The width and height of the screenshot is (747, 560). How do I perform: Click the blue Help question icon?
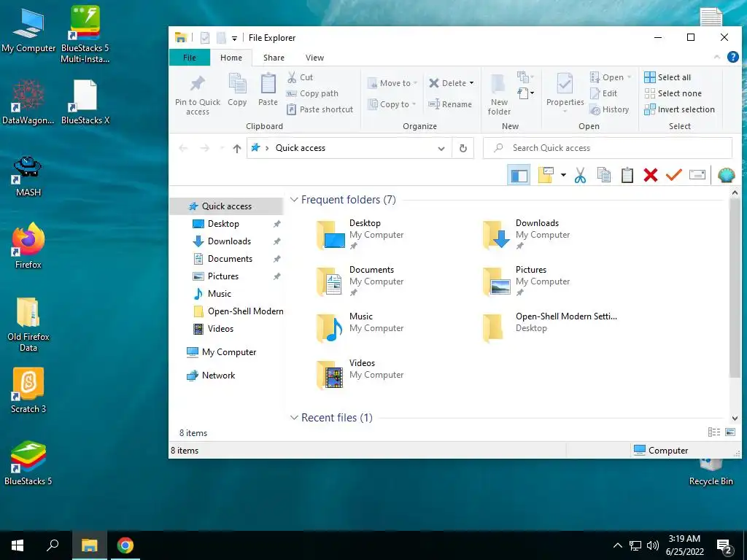pos(732,57)
